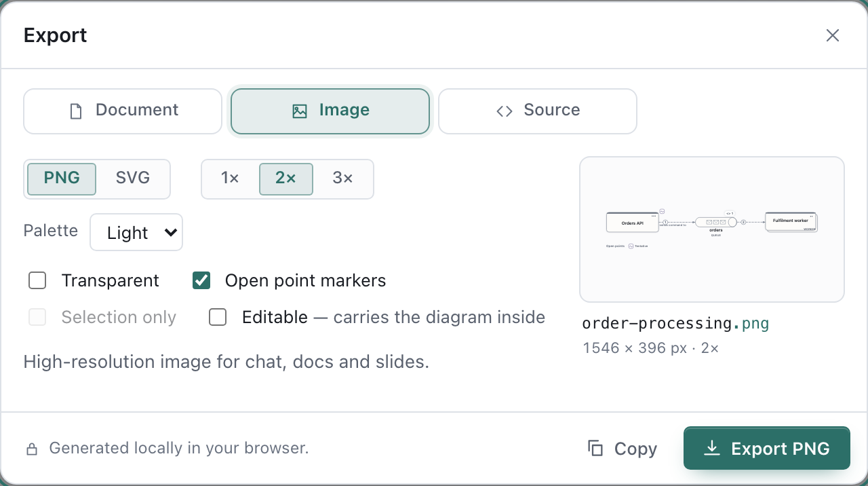Click the Image picture icon
868x486 pixels.
[300, 111]
